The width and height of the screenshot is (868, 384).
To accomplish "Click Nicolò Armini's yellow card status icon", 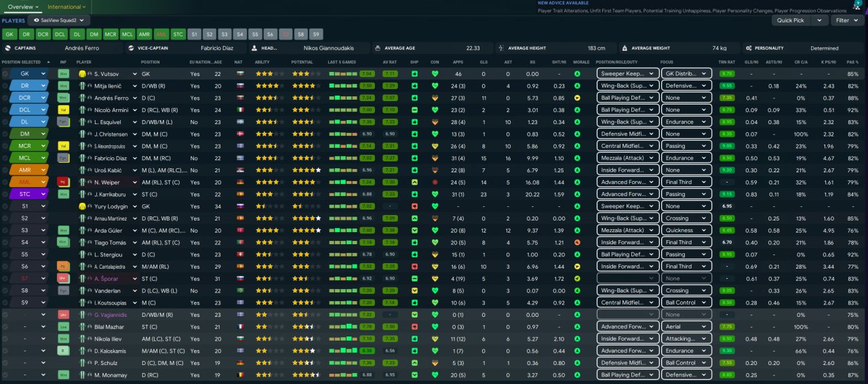I will 63,109.
